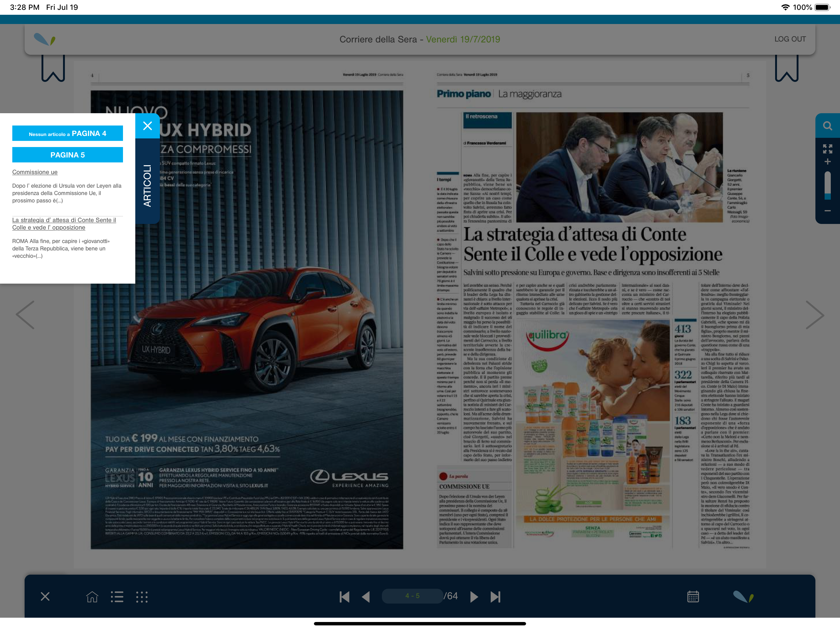Viewport: 840px width, 630px height.
Task: Open the 'Commissione ue' article link
Action: [x=35, y=172]
